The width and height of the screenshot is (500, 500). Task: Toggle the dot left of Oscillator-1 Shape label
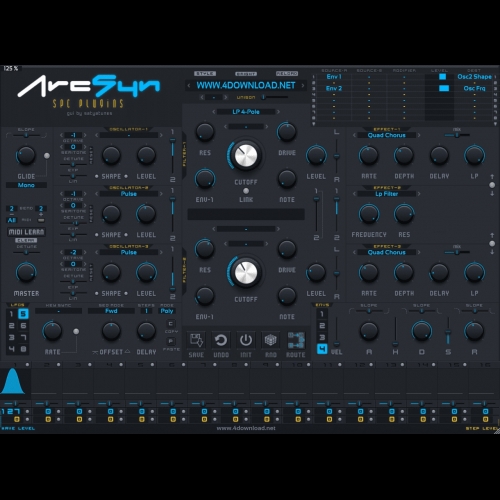click(97, 176)
